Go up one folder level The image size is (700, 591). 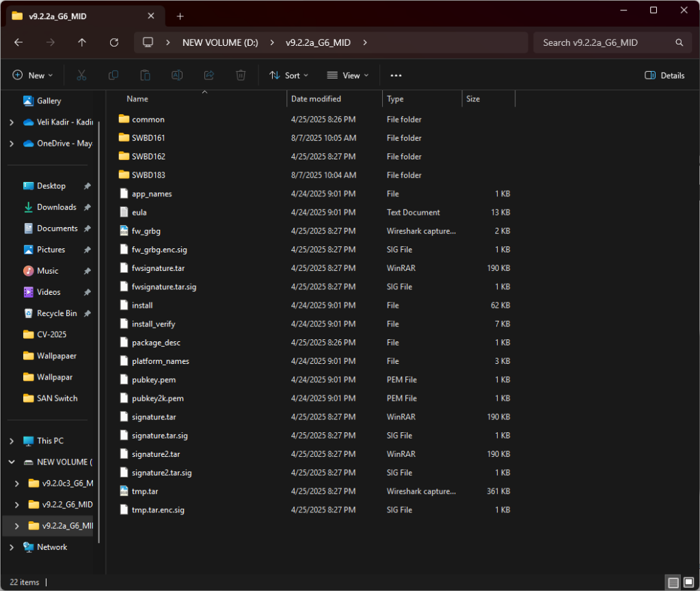(82, 42)
